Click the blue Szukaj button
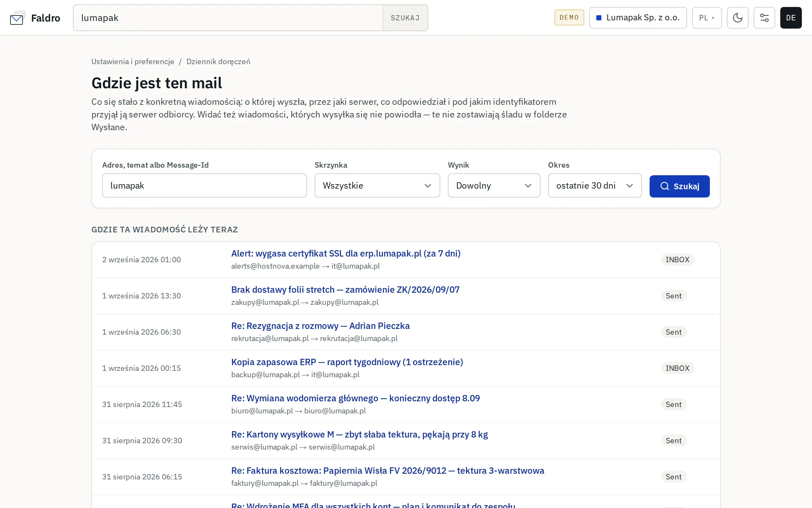Screen dimensions: 812x508 pyautogui.click(x=679, y=186)
